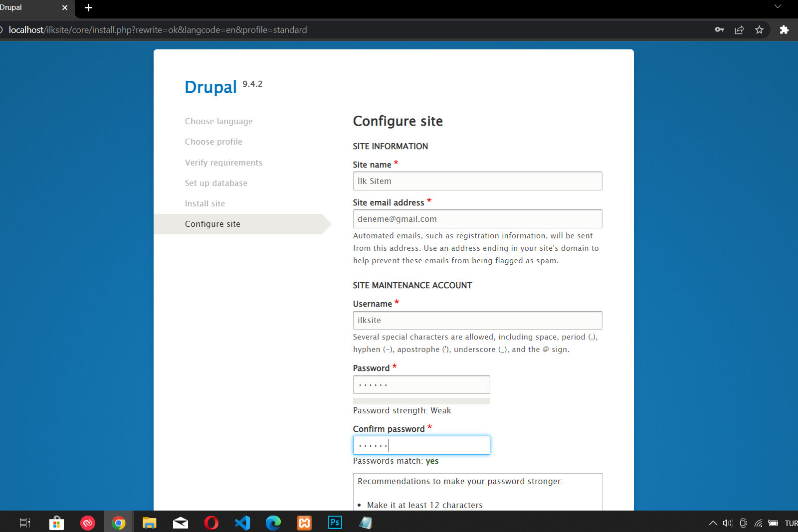Check the battery status tray icon
Viewport: 798px width, 532px height.
coord(773,523)
